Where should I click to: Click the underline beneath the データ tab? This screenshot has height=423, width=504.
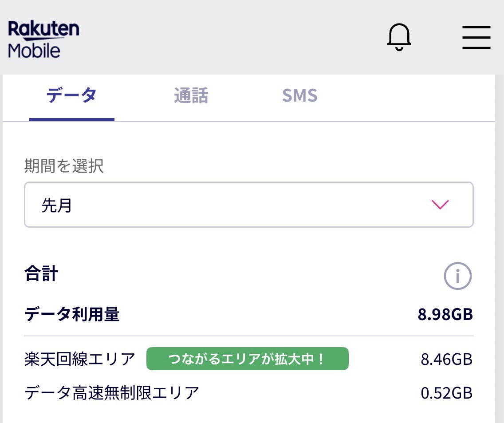[72, 119]
